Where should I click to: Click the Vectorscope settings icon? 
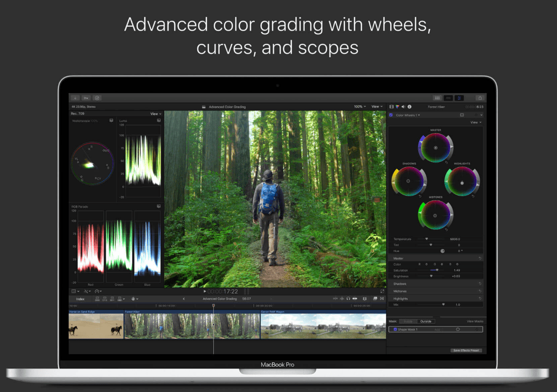pos(111,121)
